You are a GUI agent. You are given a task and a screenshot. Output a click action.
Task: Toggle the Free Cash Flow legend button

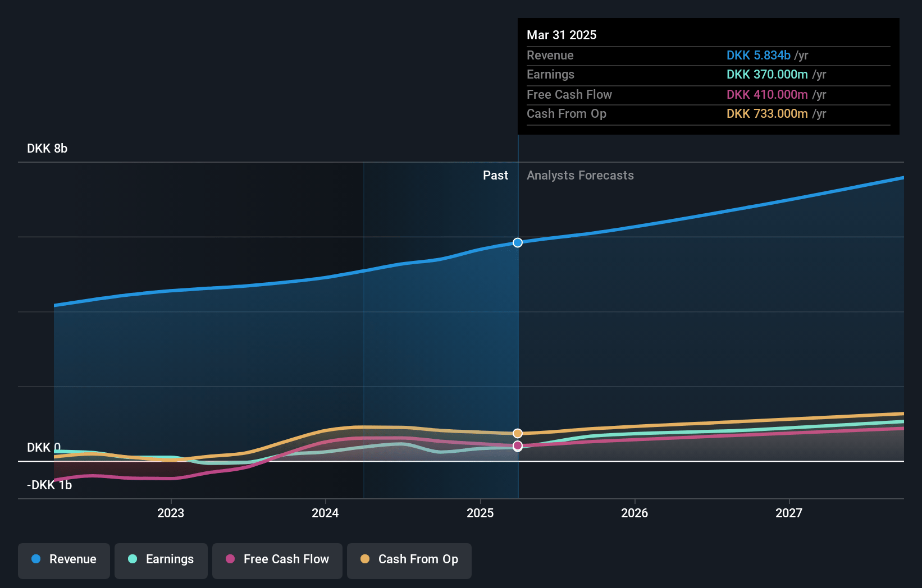click(277, 561)
